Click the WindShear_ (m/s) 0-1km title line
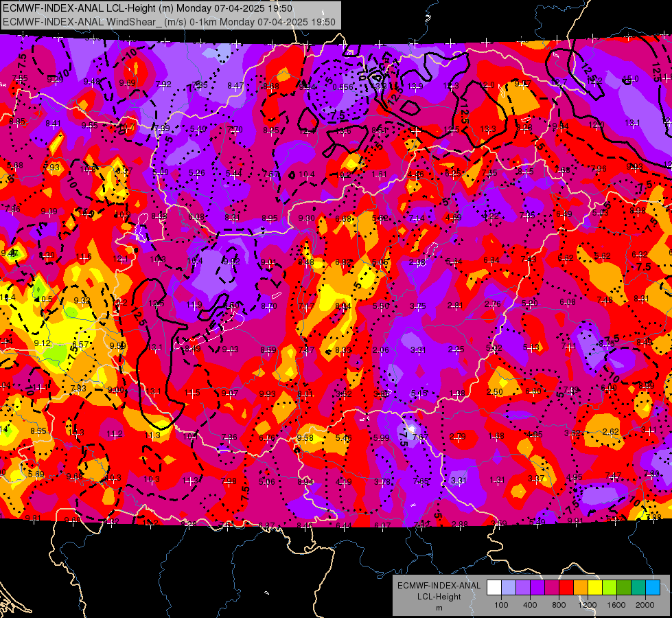 [169, 22]
